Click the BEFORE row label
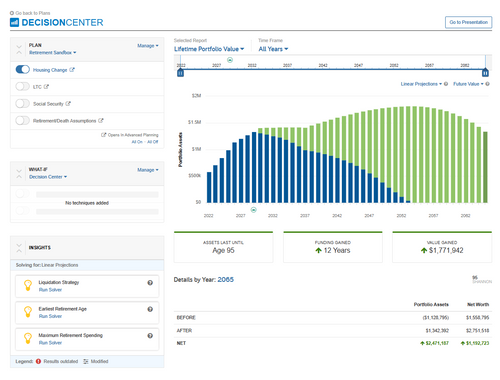 pyautogui.click(x=186, y=318)
